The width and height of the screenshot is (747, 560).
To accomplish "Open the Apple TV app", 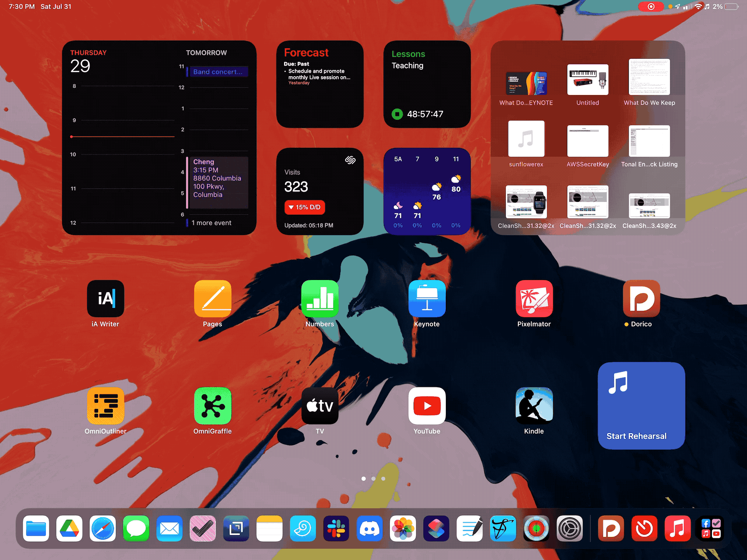I will tap(320, 406).
